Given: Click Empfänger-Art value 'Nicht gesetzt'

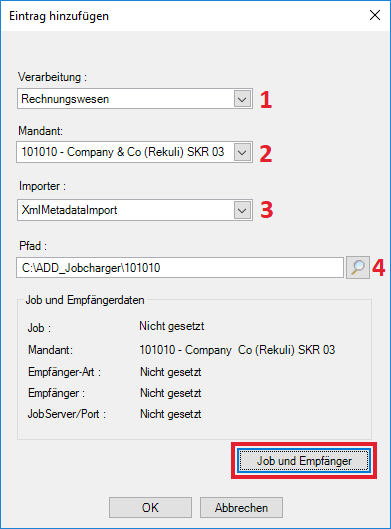Looking at the screenshot, I should (171, 372).
